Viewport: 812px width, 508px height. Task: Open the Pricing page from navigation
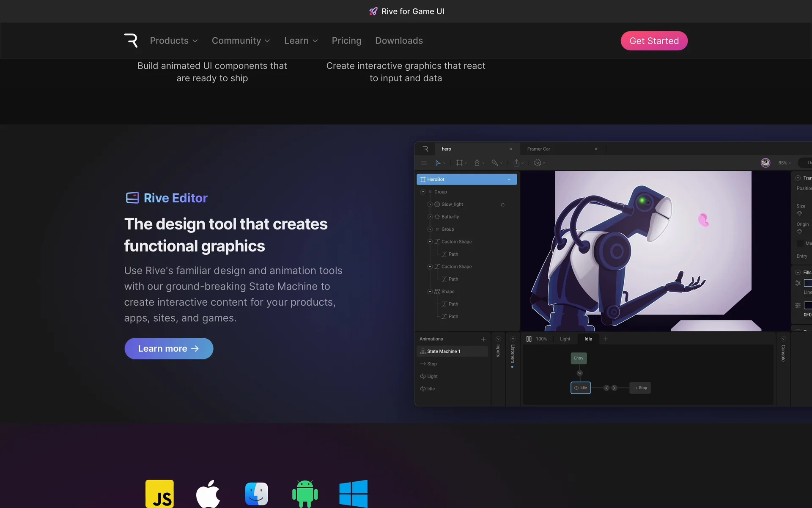click(346, 41)
